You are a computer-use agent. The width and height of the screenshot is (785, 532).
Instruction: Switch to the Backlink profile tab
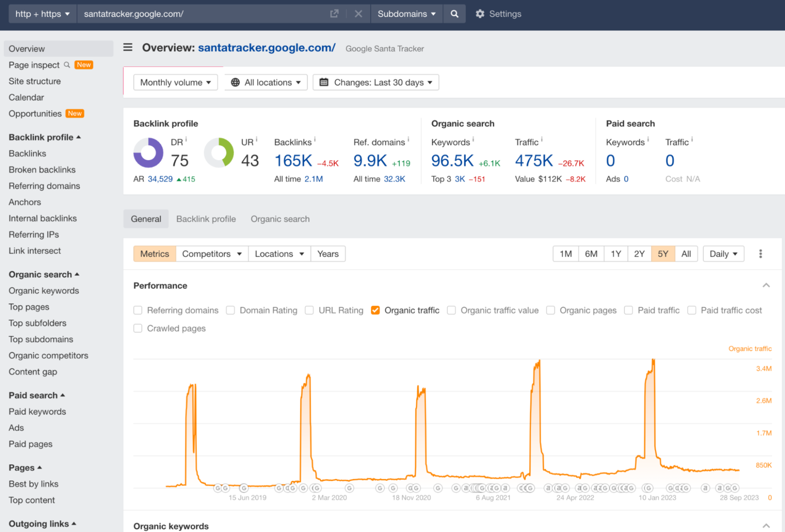206,219
